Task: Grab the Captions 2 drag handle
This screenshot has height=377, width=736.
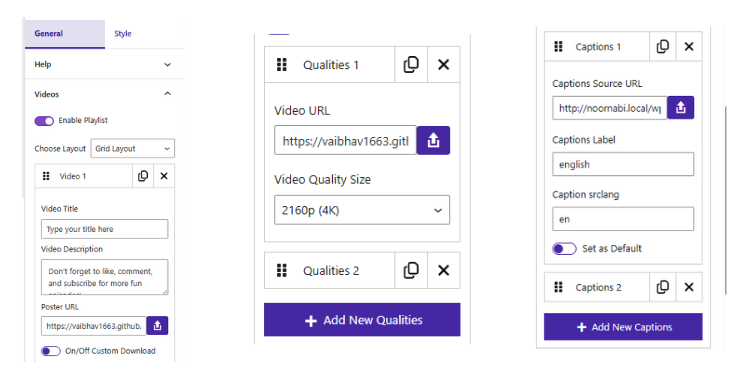Action: (x=558, y=287)
